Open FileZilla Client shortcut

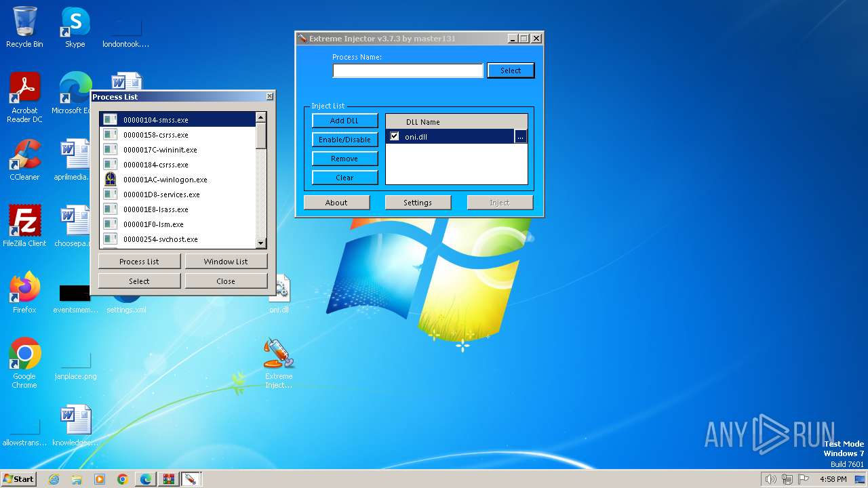(x=24, y=226)
